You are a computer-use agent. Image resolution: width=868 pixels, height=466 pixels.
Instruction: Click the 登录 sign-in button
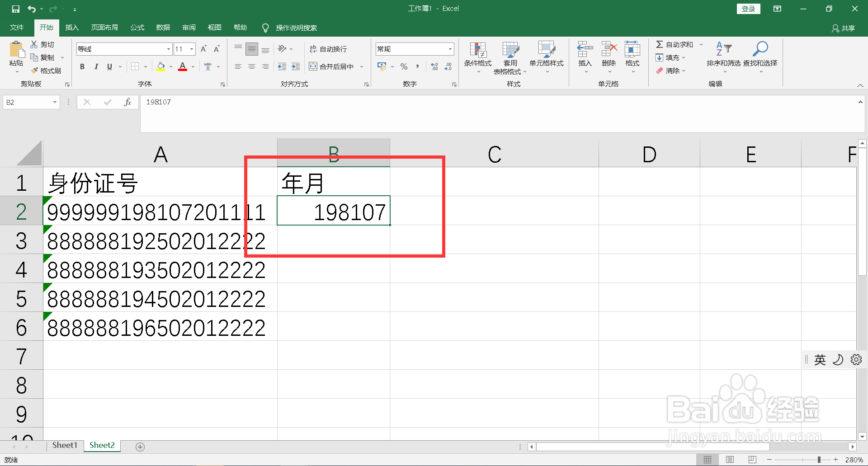point(748,9)
